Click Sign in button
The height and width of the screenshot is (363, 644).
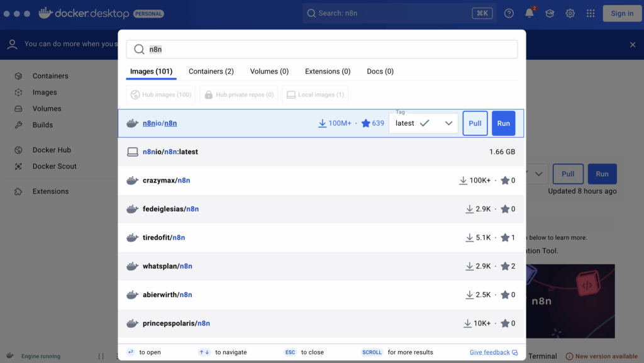tap(622, 14)
